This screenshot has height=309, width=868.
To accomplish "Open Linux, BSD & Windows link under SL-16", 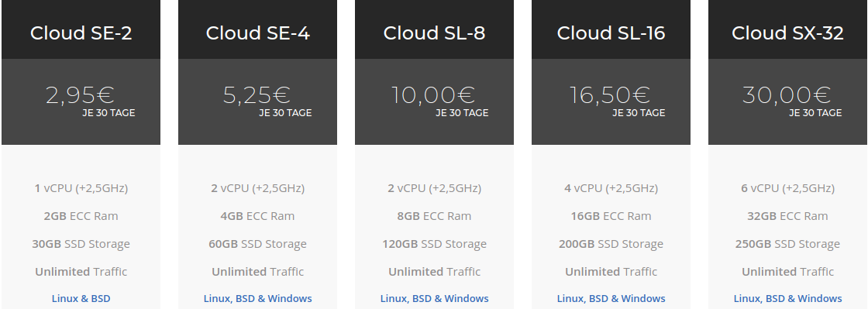I will [x=611, y=298].
